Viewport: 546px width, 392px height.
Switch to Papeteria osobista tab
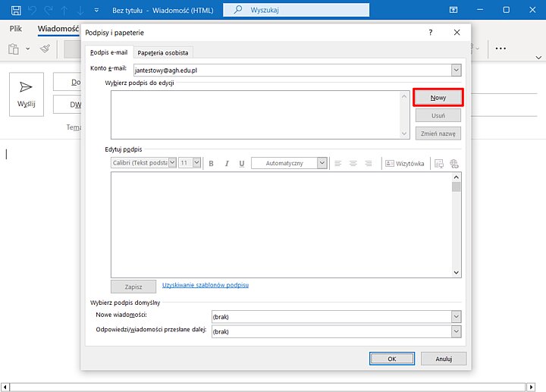pyautogui.click(x=162, y=53)
